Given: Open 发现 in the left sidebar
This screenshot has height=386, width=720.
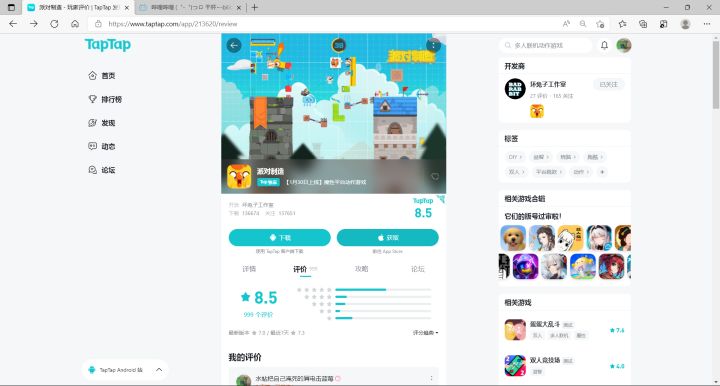Looking at the screenshot, I should (x=102, y=123).
